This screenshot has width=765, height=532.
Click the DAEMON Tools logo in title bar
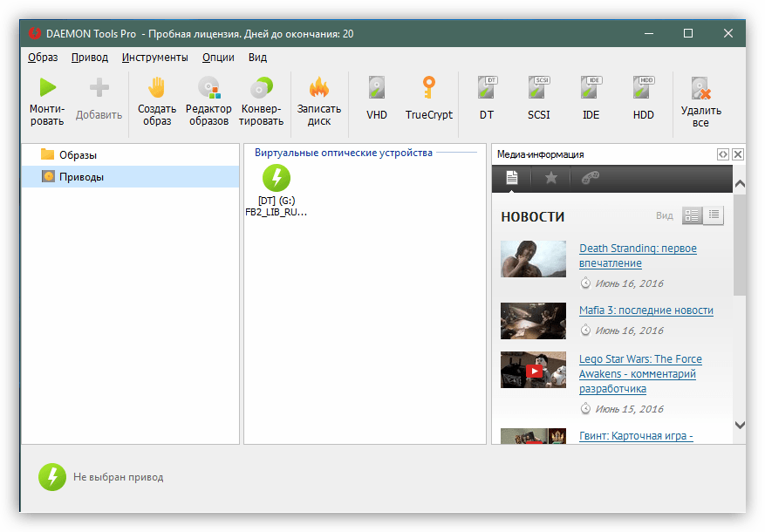pos(35,33)
